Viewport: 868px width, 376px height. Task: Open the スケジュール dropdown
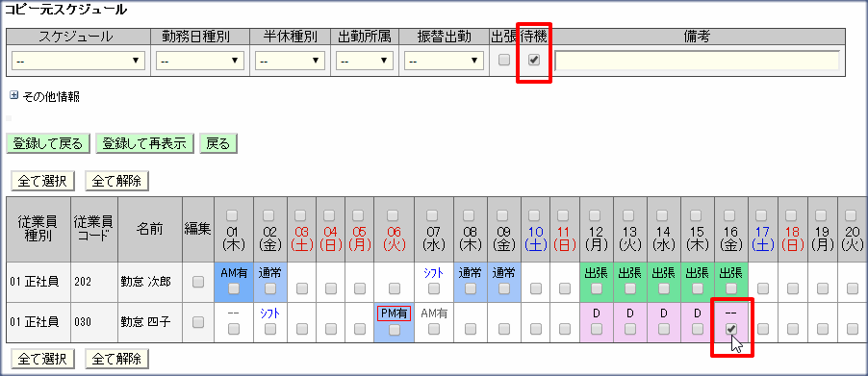(78, 61)
